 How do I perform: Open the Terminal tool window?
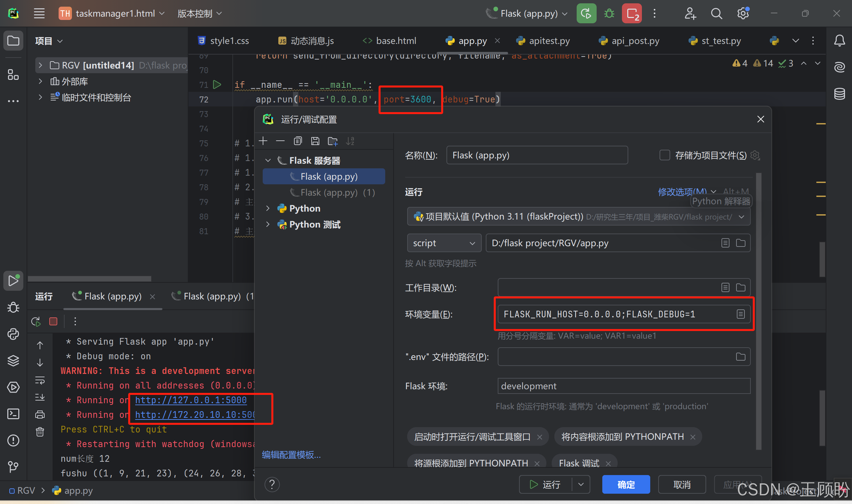click(x=13, y=414)
